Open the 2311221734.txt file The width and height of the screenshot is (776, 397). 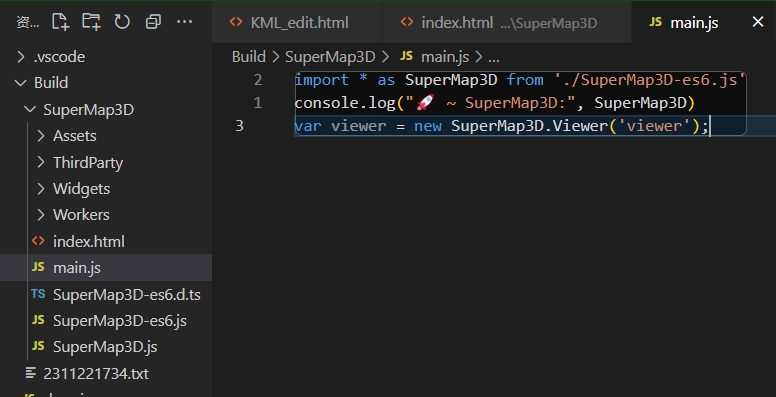click(106, 373)
